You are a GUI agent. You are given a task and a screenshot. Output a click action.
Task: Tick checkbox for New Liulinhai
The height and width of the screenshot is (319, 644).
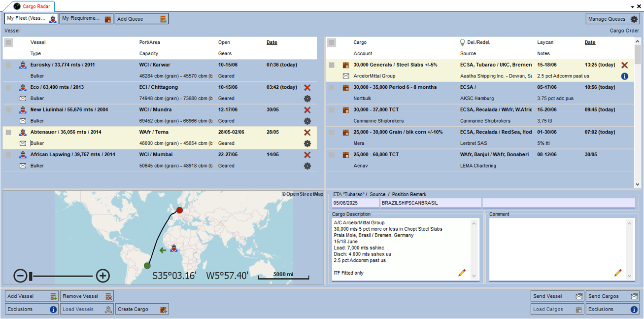(8, 110)
